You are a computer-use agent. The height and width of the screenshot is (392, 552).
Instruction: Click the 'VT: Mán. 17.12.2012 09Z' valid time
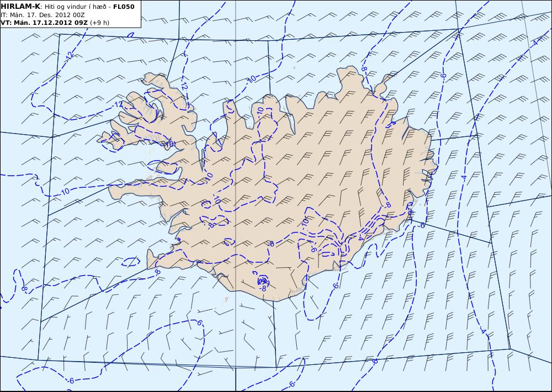click(x=44, y=23)
